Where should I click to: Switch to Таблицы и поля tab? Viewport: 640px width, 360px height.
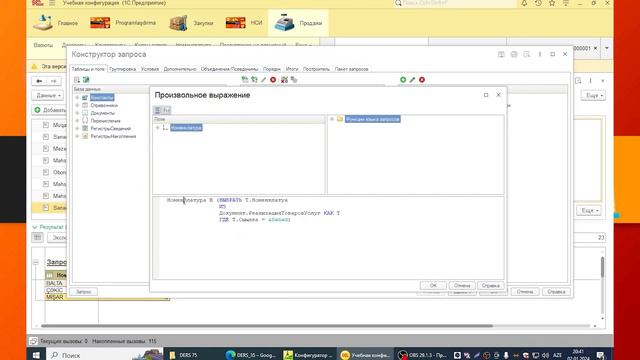pos(88,69)
